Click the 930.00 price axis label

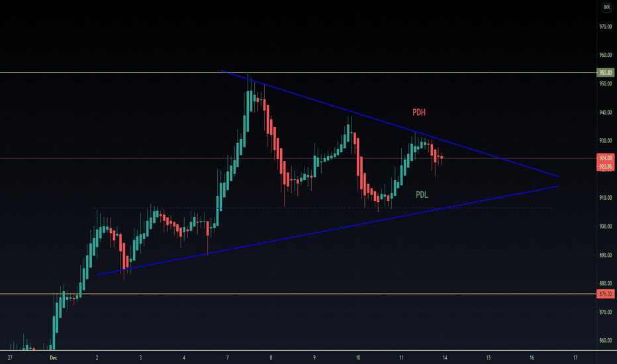pyautogui.click(x=606, y=141)
